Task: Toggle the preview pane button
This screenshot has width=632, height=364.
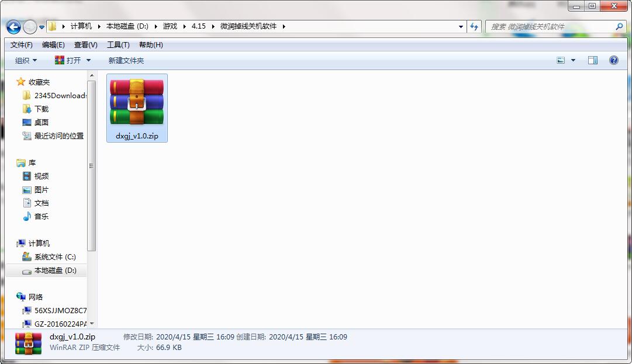Action: pos(592,60)
